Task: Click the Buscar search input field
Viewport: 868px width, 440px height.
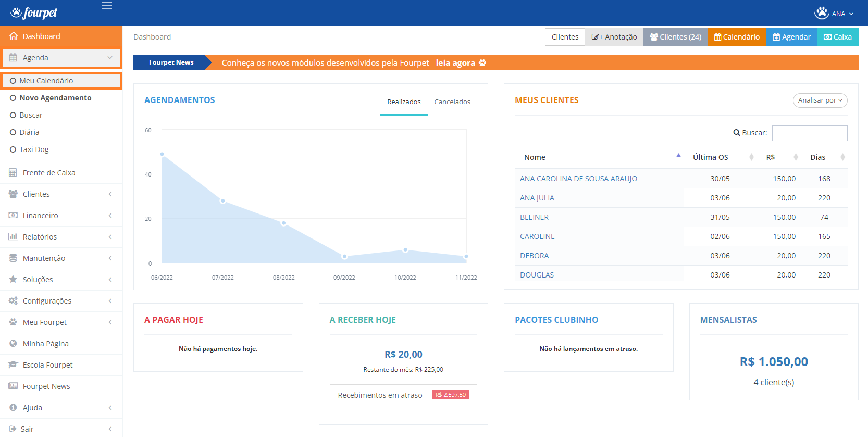Action: tap(810, 133)
